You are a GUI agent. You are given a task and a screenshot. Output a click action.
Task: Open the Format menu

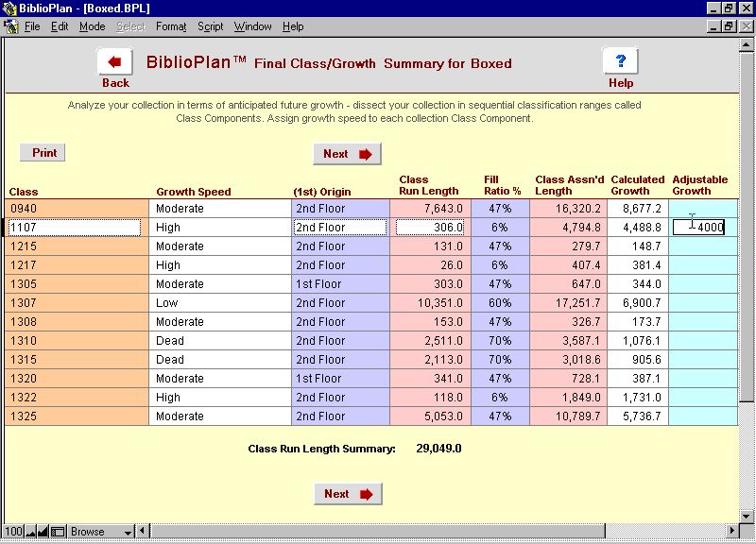click(x=171, y=26)
